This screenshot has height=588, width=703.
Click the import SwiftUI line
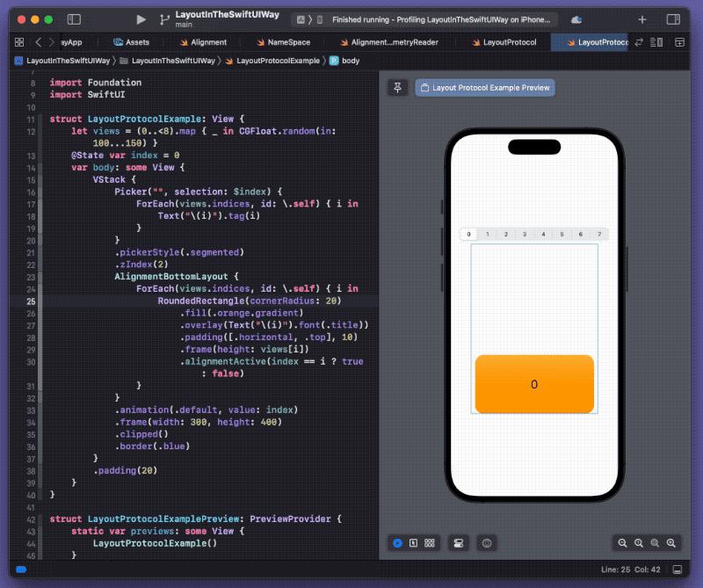click(x=87, y=95)
